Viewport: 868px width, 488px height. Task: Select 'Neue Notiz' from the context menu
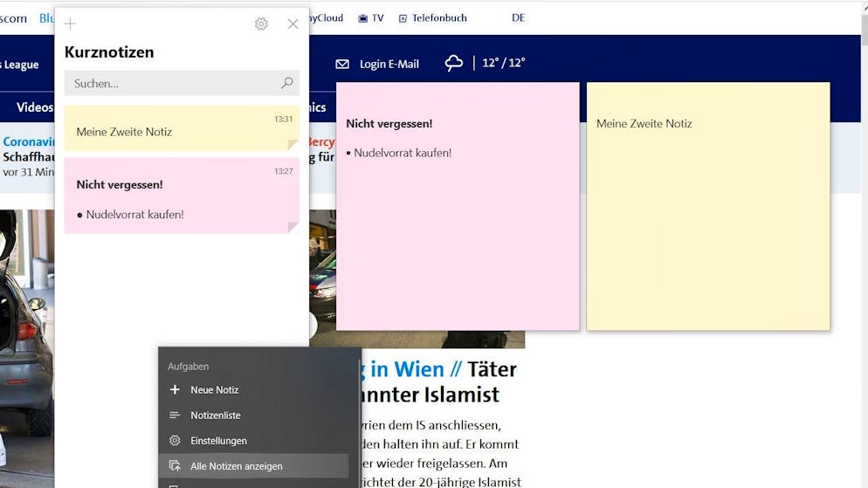[214, 390]
